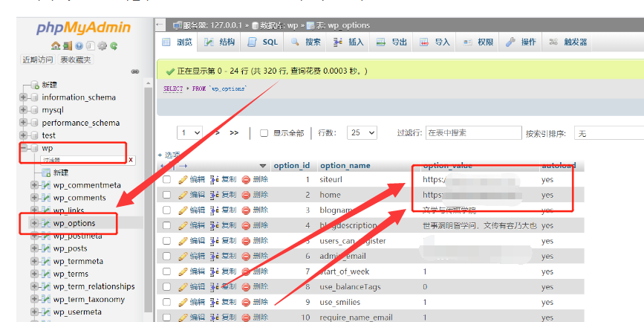Tick the checkbox for the admin_email row

166,257
